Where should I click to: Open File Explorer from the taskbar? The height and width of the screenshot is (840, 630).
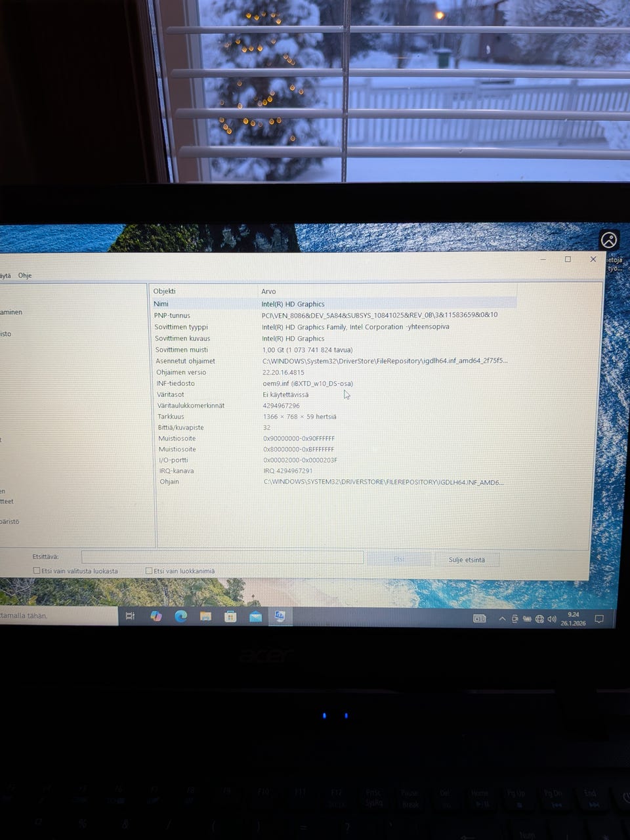point(205,616)
